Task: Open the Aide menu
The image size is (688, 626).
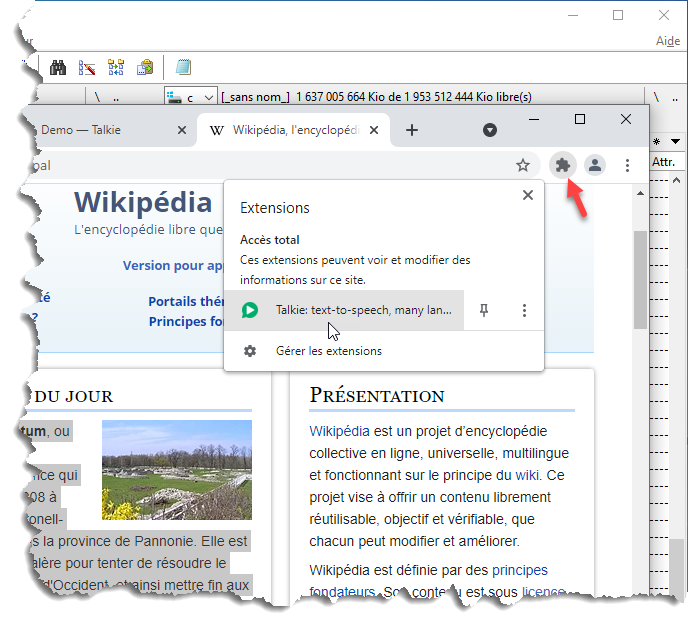Action: [667, 41]
